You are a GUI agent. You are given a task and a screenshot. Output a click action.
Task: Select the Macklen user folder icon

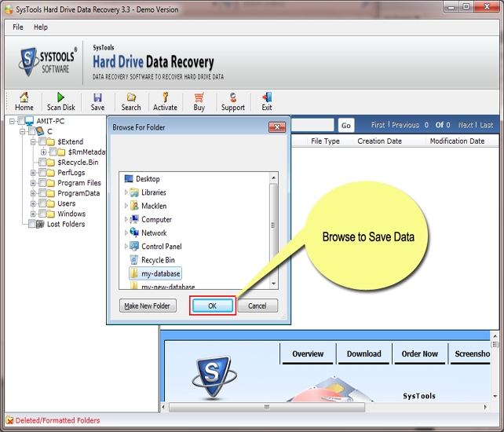[134, 206]
